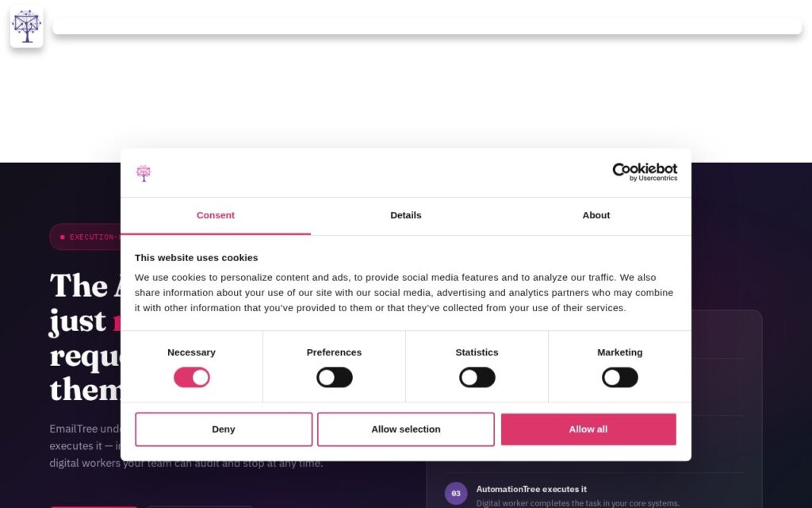The height and width of the screenshot is (508, 812).
Task: Click the EmailTree logo in the page header
Action: (26, 26)
